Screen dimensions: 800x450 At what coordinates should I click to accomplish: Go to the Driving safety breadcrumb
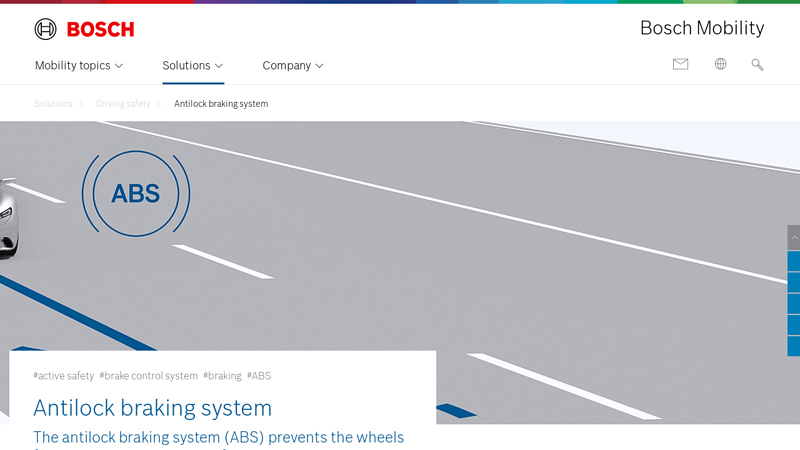point(123,104)
